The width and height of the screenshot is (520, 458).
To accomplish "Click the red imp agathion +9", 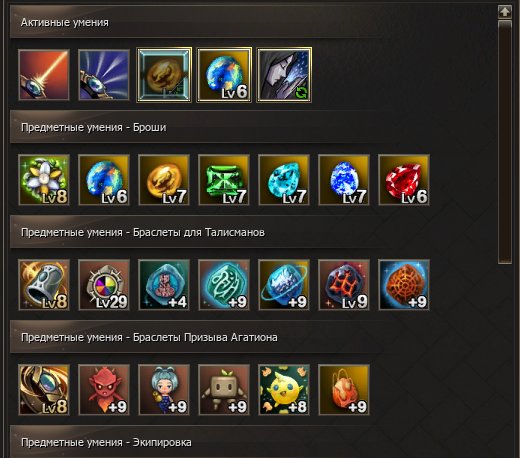I will pos(104,390).
